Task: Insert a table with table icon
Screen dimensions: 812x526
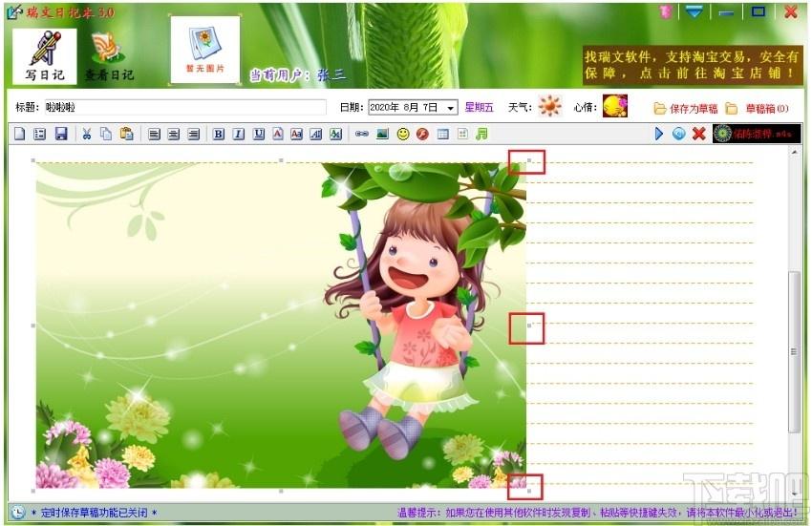Action: tap(442, 134)
